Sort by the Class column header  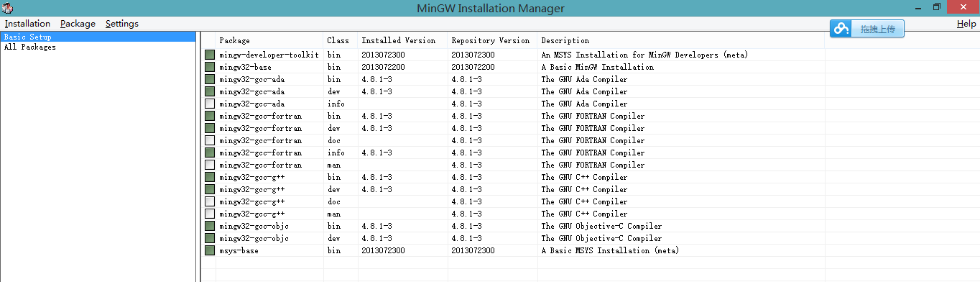[x=341, y=41]
